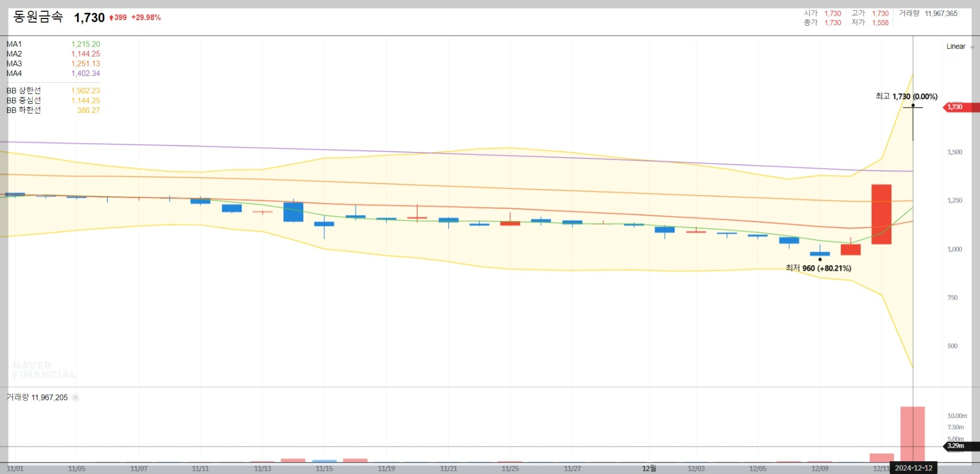The width and height of the screenshot is (980, 474).
Task: Click the 500 price axis label
Action: pyautogui.click(x=953, y=346)
